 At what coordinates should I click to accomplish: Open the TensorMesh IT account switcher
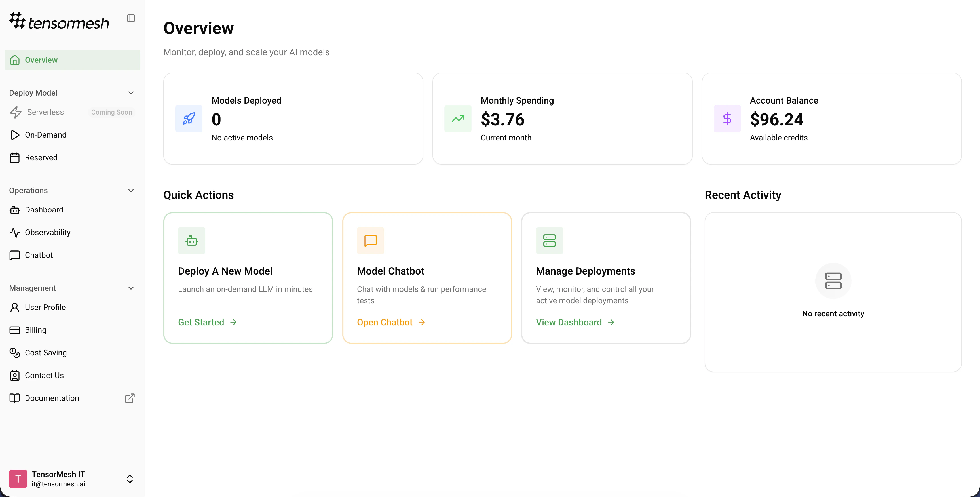(x=130, y=479)
